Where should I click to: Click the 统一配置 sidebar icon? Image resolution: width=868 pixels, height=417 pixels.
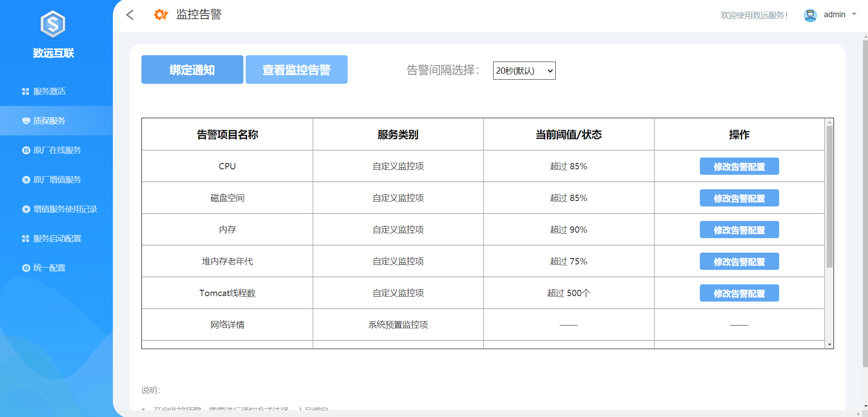click(x=26, y=268)
